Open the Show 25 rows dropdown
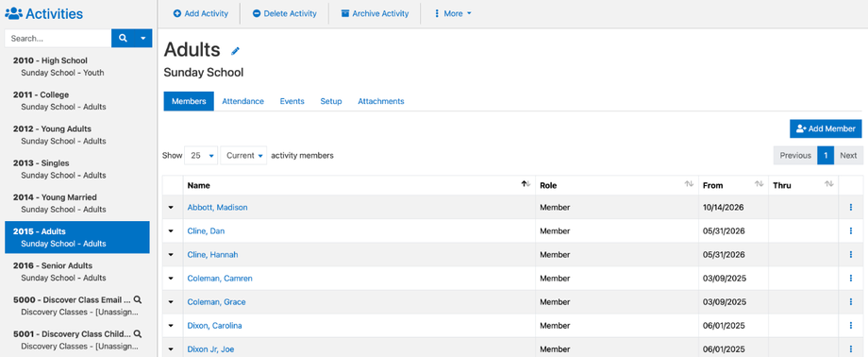 pos(202,156)
